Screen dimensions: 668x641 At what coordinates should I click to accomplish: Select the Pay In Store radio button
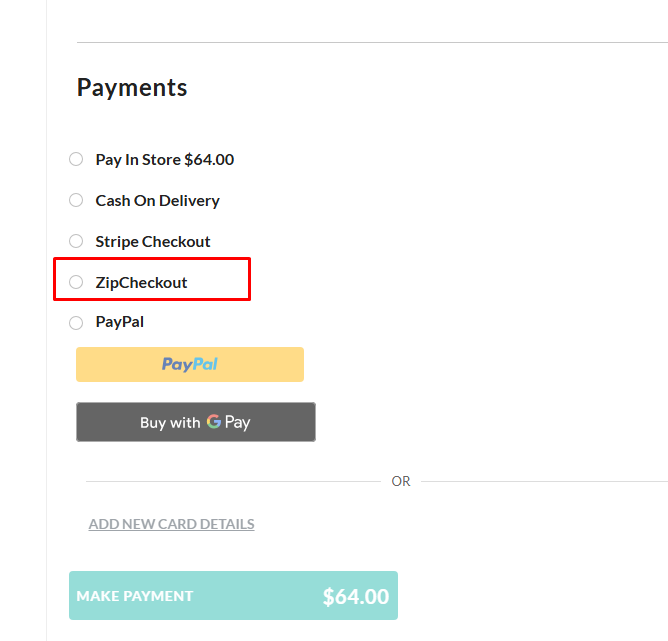76,159
